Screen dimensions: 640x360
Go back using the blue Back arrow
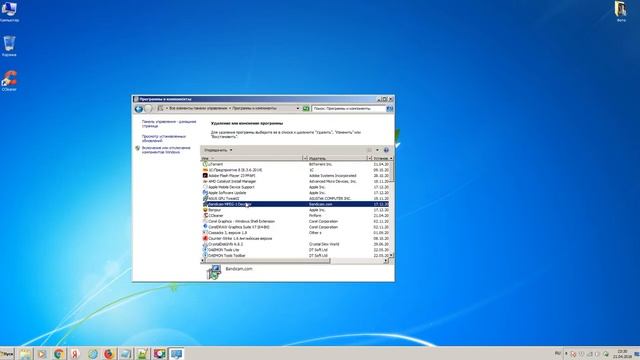click(x=139, y=109)
